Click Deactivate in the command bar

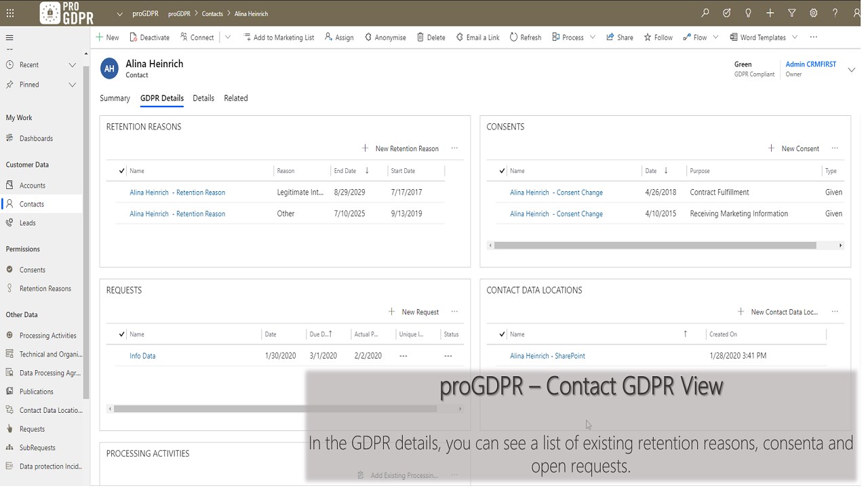[149, 37]
